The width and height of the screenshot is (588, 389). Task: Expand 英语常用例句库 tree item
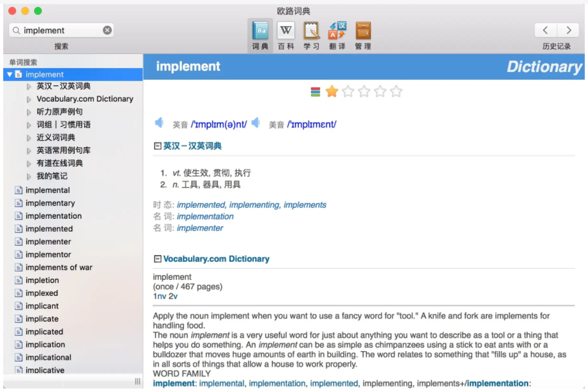[x=29, y=151]
